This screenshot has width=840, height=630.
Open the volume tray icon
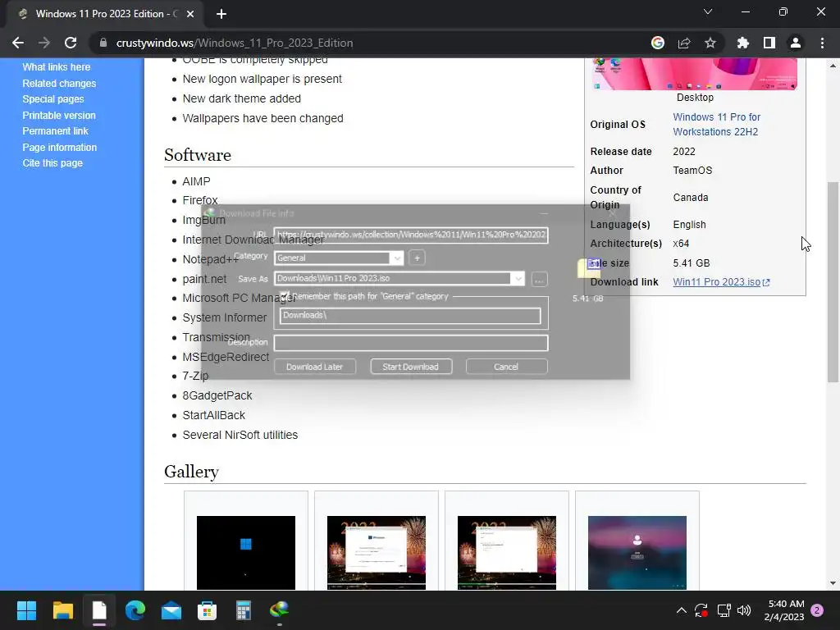(744, 610)
